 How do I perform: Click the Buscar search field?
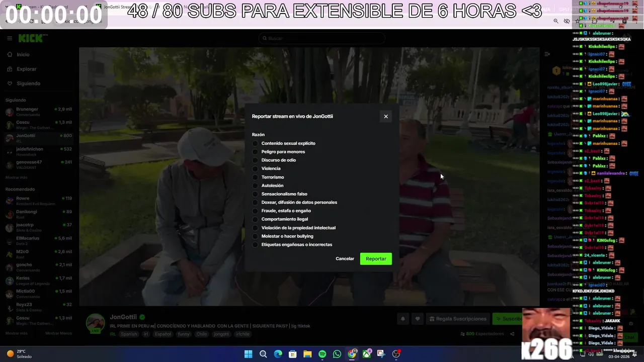tap(322, 38)
